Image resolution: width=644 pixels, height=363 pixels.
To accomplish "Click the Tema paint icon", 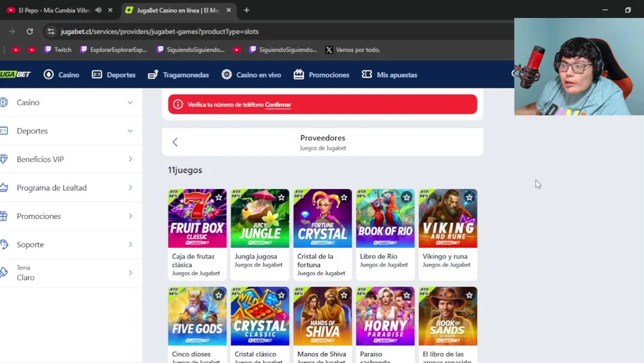I will coord(4,273).
